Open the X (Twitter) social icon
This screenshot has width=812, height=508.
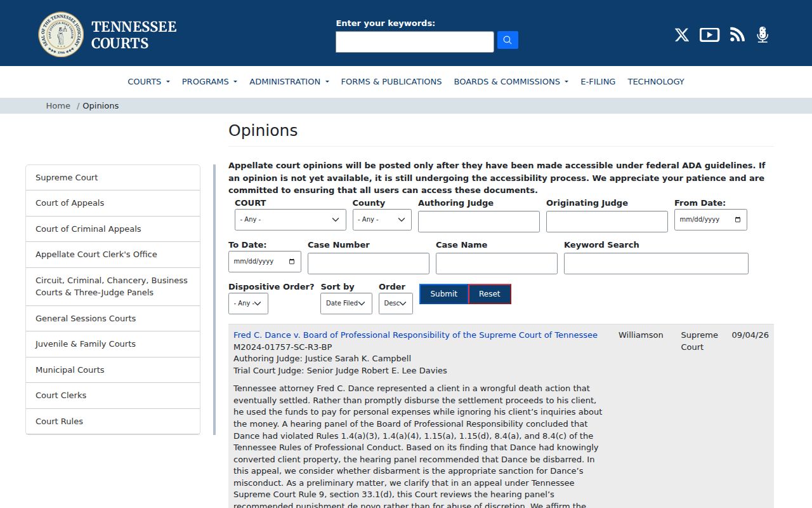[x=682, y=35]
